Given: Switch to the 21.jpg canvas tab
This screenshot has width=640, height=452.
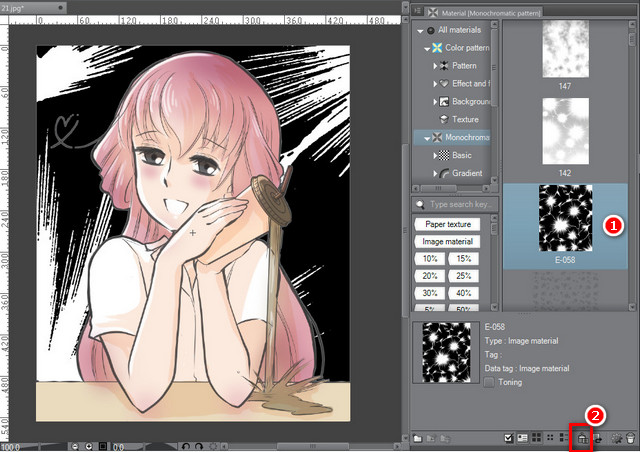Looking at the screenshot, I should (x=33, y=7).
